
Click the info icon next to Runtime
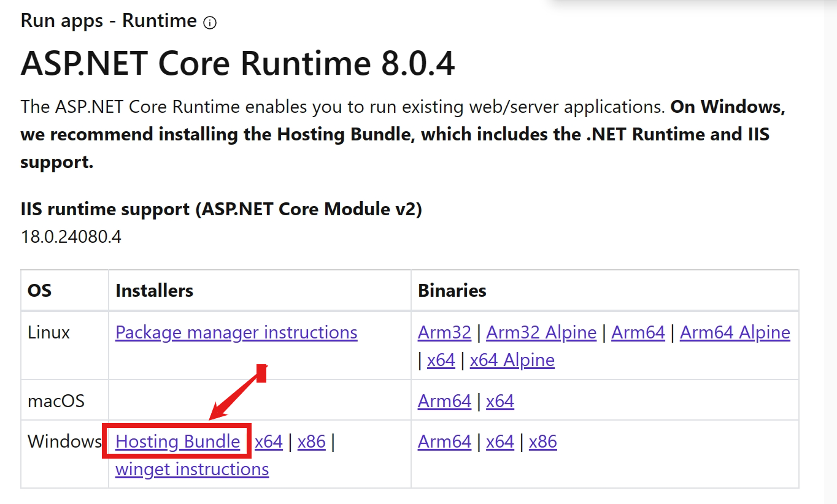[x=209, y=22]
